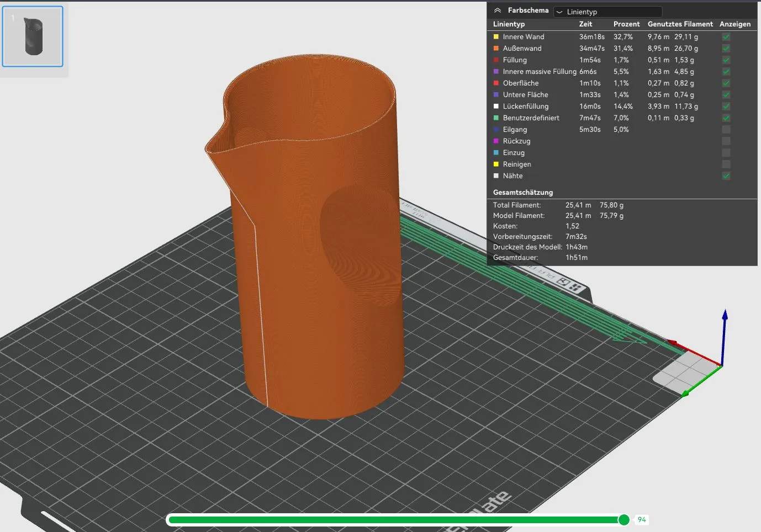The width and height of the screenshot is (761, 532).
Task: Enable display of Reinigen wipes
Action: tap(726, 164)
